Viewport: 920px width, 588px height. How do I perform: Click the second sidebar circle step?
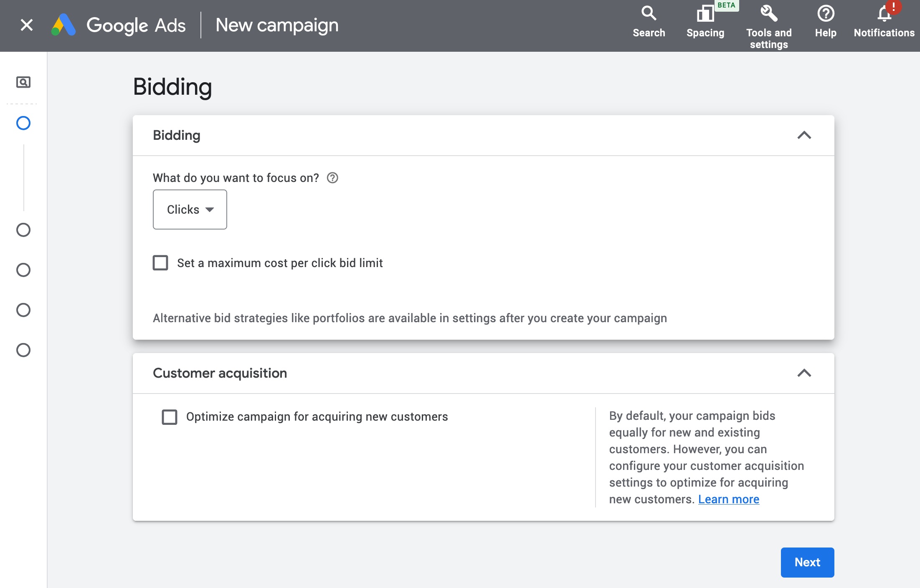(x=23, y=229)
